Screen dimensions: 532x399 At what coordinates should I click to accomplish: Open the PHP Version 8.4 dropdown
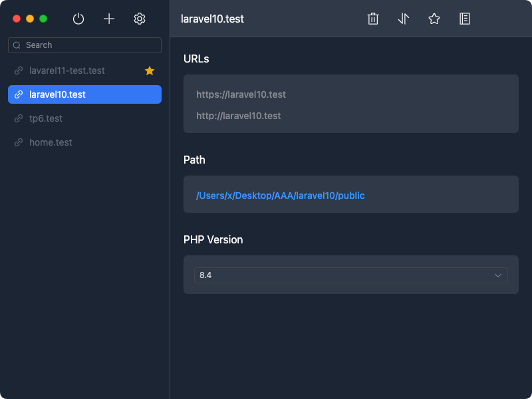coord(350,275)
